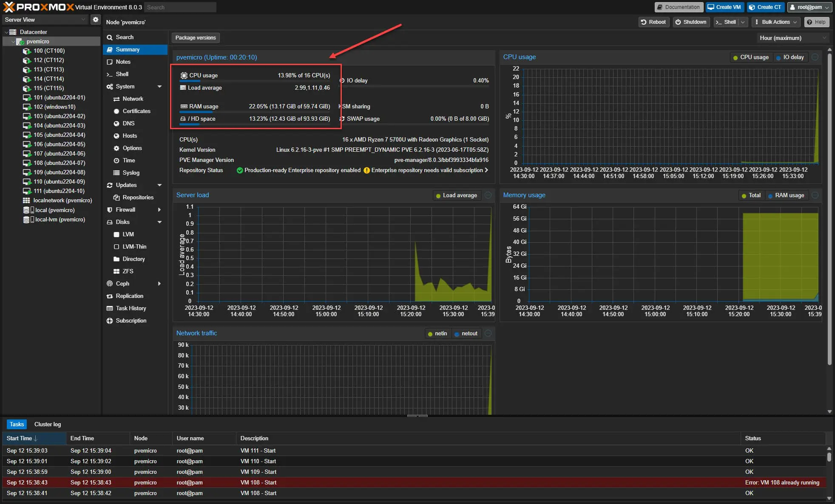The height and width of the screenshot is (504, 835).
Task: Expand the Bulk Actions dropdown
Action: pyautogui.click(x=776, y=22)
